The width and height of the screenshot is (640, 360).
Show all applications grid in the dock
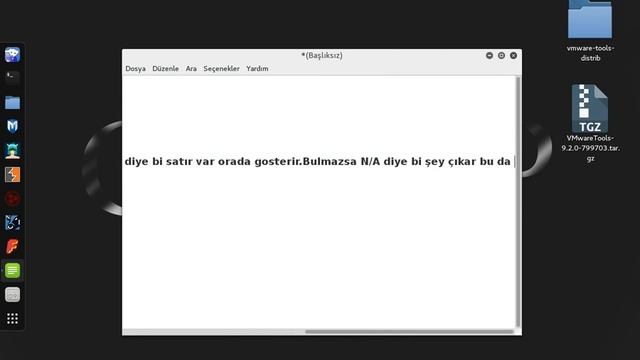[12, 318]
